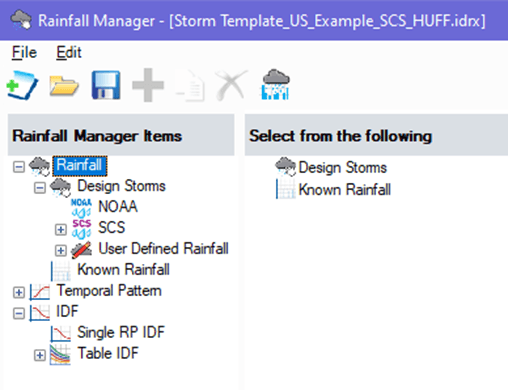Expand the SCS tree node

(x=61, y=229)
